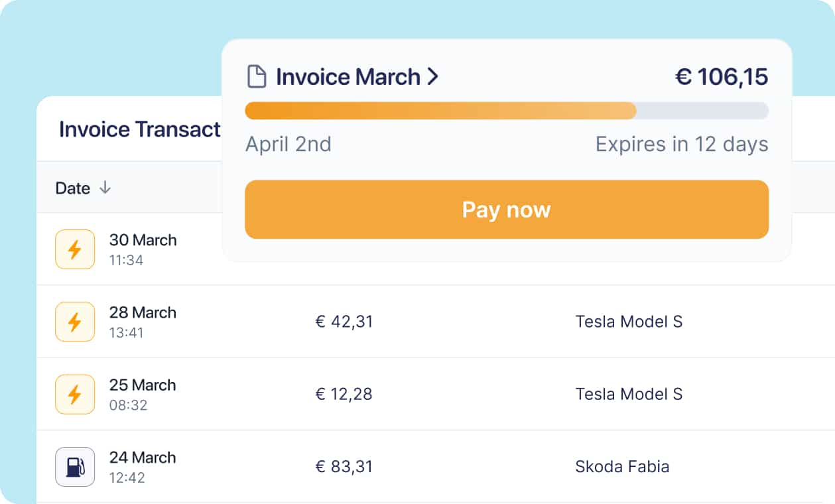Select the Tesla Model S entry from 28 March
Image resolution: width=835 pixels, height=504 pixels.
click(x=628, y=322)
